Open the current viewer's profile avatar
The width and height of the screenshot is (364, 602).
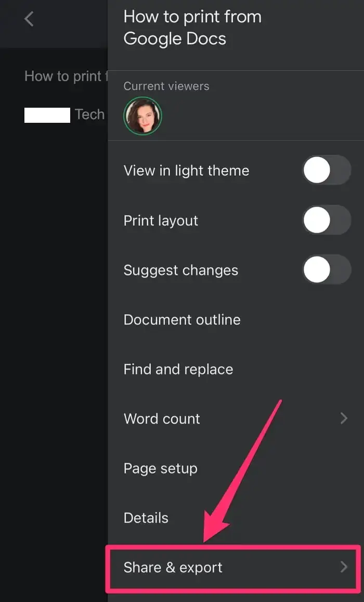142,116
